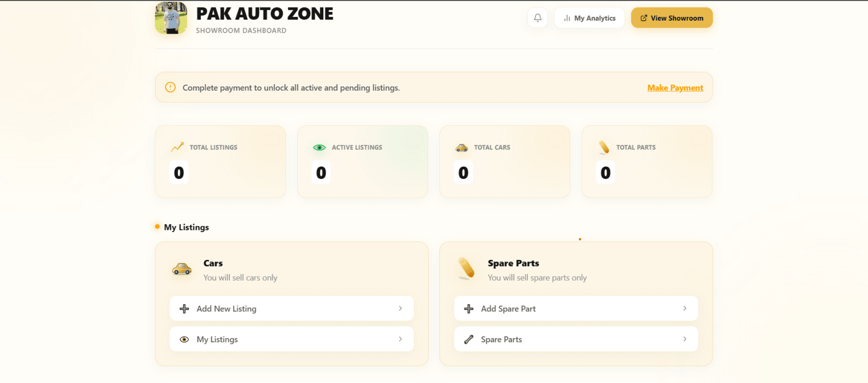The width and height of the screenshot is (868, 383).
Task: Choose Add Spare Part
Action: click(x=576, y=308)
